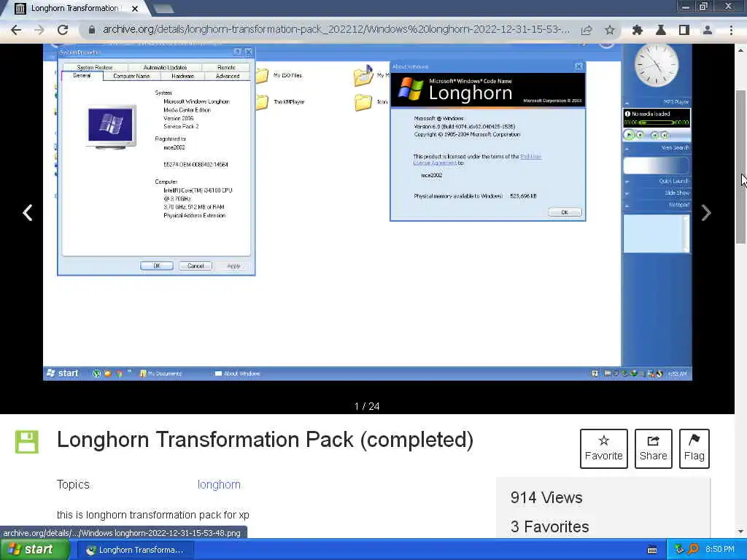
Task: Click the scrollbar down arrow
Action: click(740, 532)
